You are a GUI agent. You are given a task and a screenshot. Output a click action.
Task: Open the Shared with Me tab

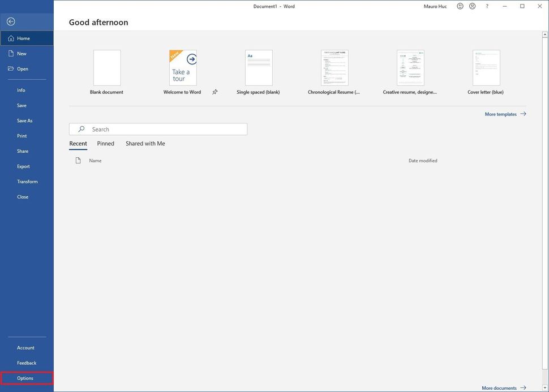(x=145, y=143)
